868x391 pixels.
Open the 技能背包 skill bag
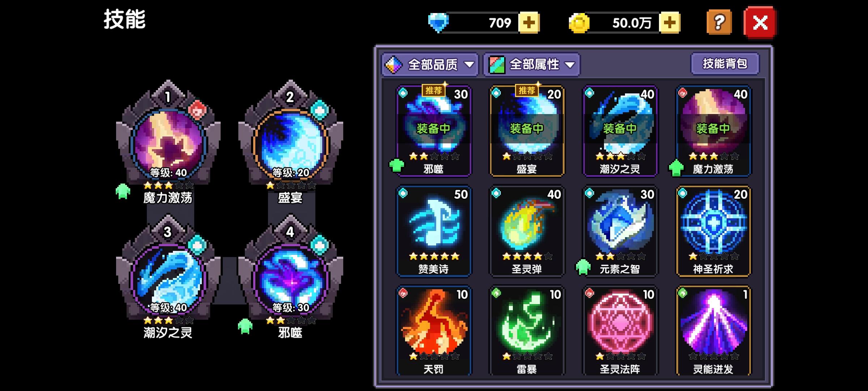tap(725, 64)
